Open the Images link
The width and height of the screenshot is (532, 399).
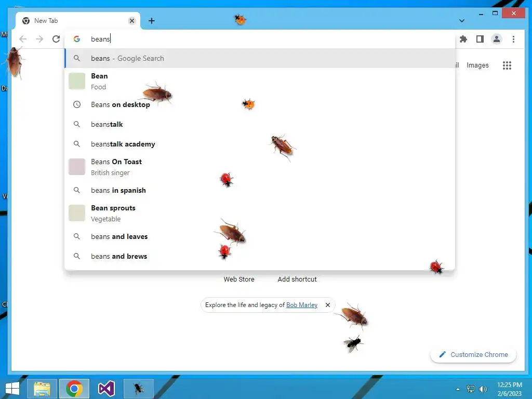click(477, 65)
